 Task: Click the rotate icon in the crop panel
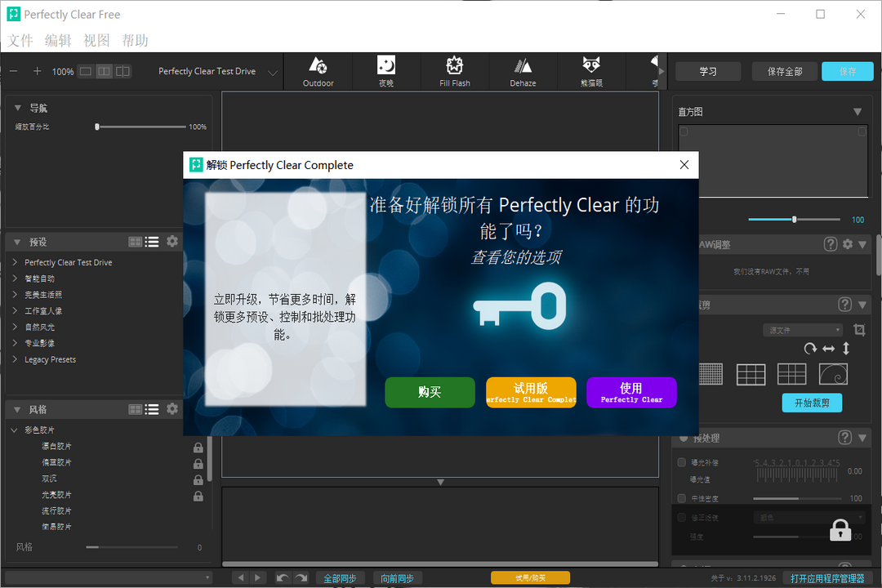coord(810,349)
